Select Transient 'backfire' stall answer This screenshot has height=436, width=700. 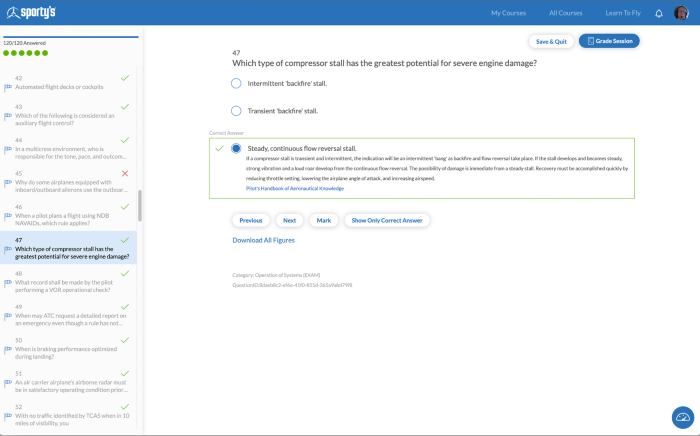pyautogui.click(x=236, y=111)
